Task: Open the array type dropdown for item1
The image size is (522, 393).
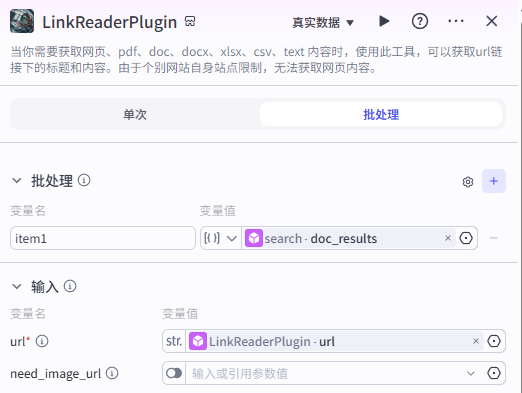Action: tap(221, 238)
